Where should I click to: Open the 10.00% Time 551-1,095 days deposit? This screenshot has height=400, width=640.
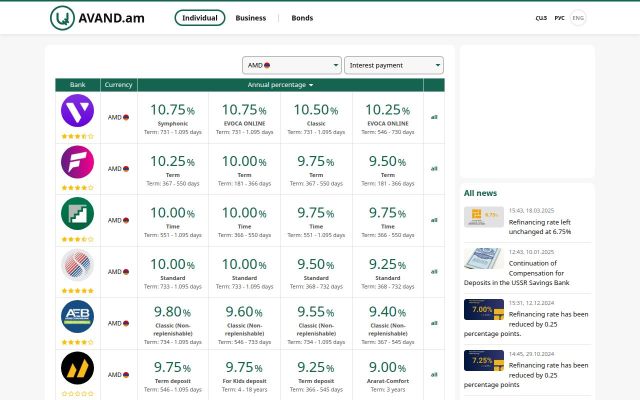point(173,221)
